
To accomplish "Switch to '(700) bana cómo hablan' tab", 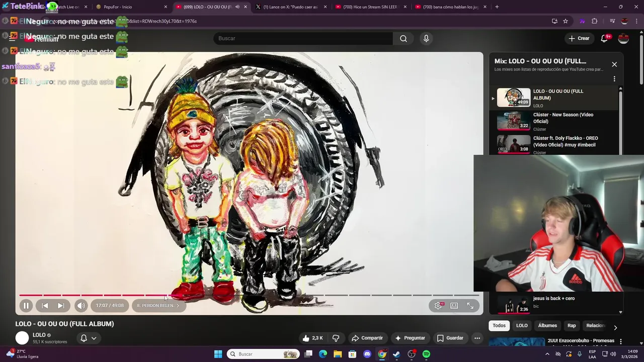I will [451, 7].
